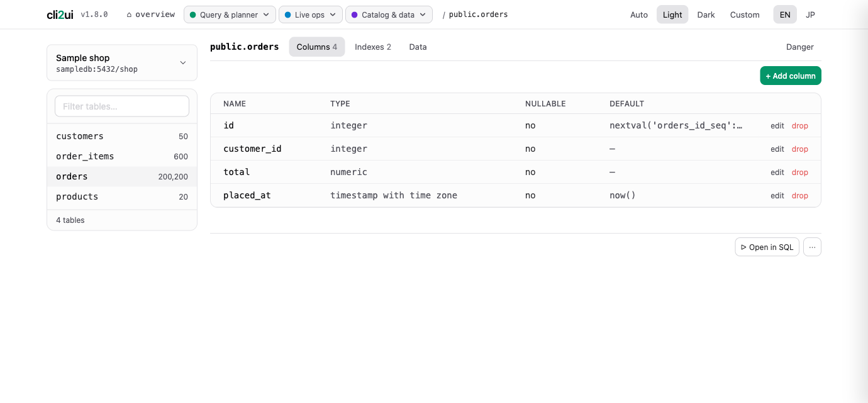
Task: Click the Open in SQL button
Action: (x=767, y=247)
